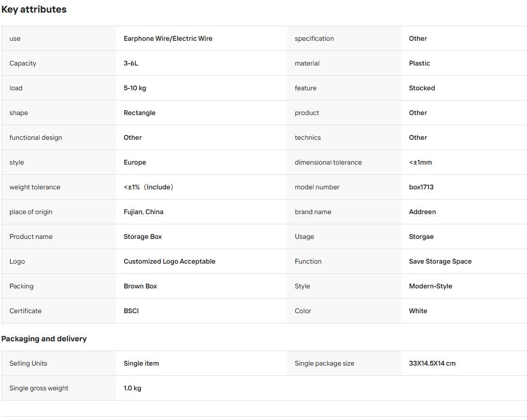Select Customized Logo Acceptable text
This screenshot has height=420, width=527.
(169, 261)
